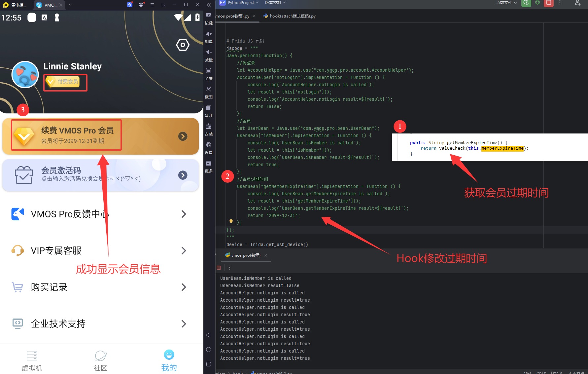Screen dimensions: 588x374
Task: Click the Linnie Stanley profile avatar
Action: pyautogui.click(x=25, y=75)
